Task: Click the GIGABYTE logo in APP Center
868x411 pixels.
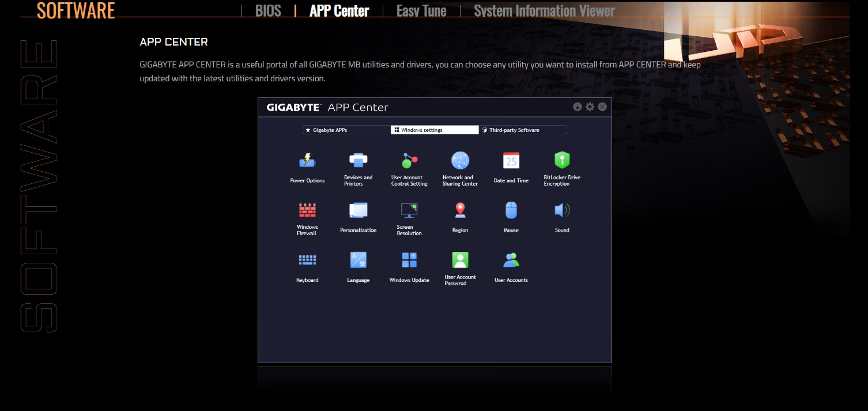Action: click(293, 107)
